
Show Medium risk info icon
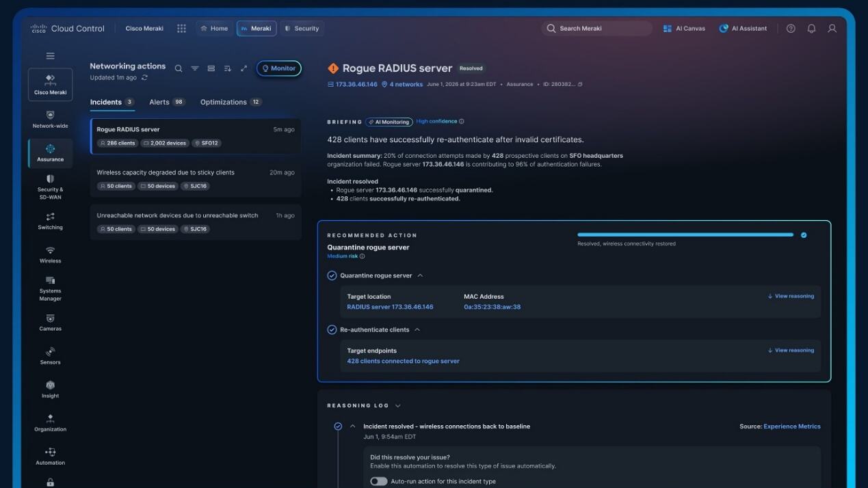click(x=363, y=256)
